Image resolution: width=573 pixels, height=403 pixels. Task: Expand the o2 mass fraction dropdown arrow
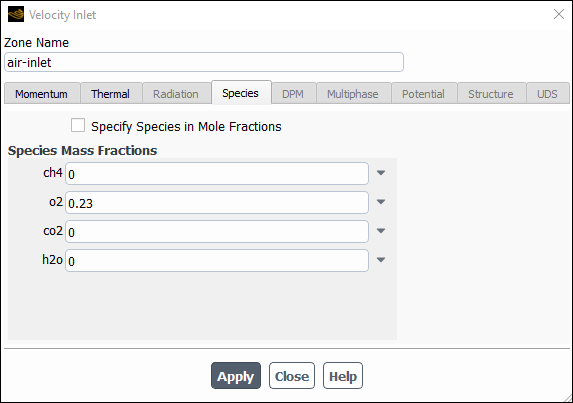click(x=381, y=202)
